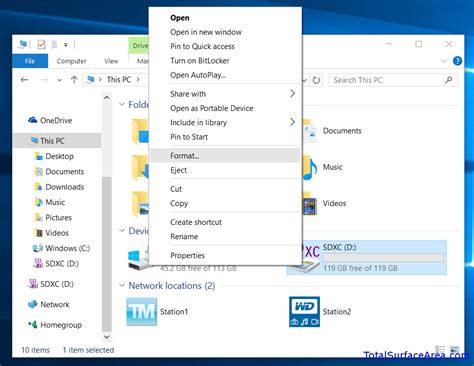Viewport: 474px width, 366px height.
Task: Switch to the View ribbon tab
Action: 111,61
